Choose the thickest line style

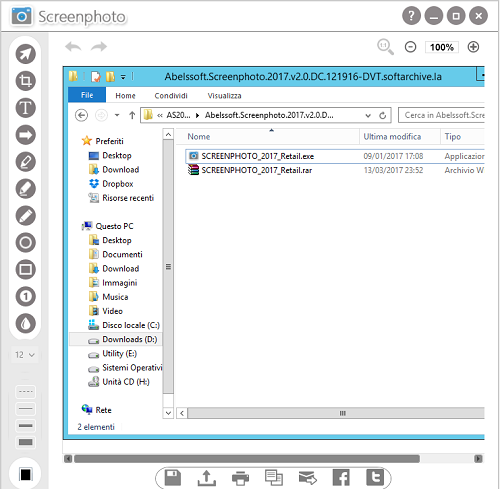tap(26, 442)
